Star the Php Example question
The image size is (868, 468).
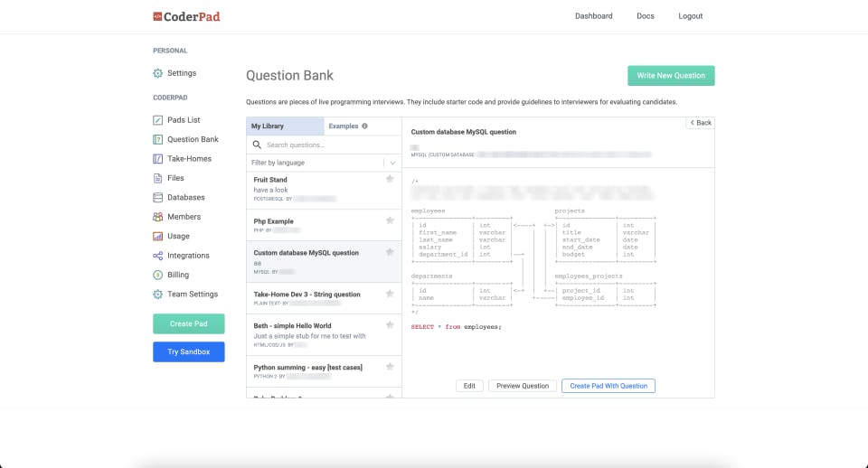(390, 220)
